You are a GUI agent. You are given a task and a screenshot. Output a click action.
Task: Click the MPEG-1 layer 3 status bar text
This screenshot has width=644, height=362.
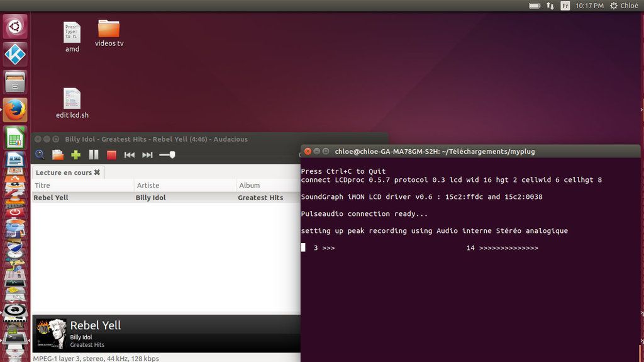tap(96, 358)
